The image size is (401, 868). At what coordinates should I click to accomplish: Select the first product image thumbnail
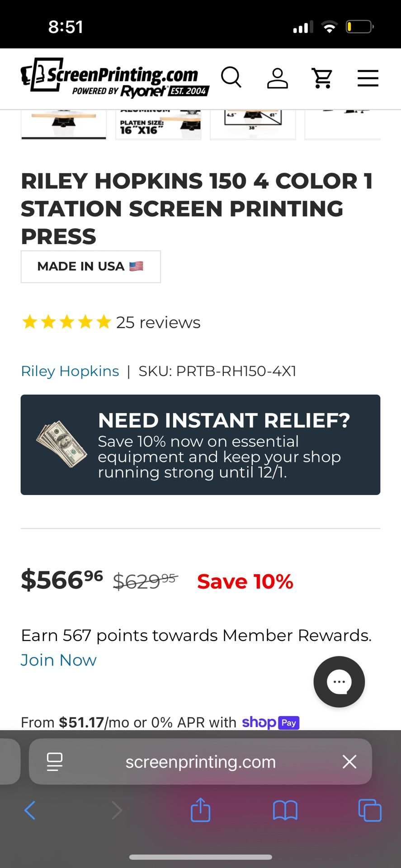pos(64,124)
